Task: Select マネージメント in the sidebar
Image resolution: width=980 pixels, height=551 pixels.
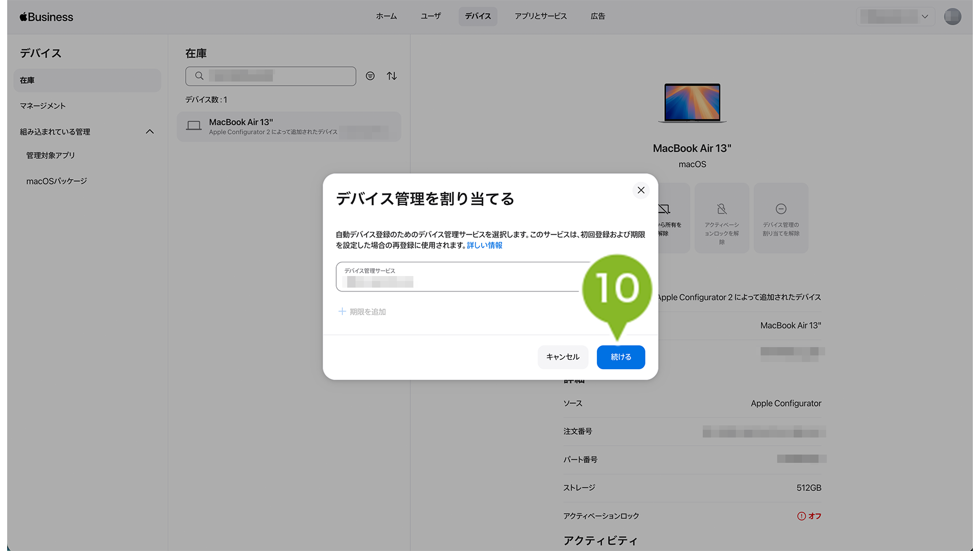Action: (43, 106)
